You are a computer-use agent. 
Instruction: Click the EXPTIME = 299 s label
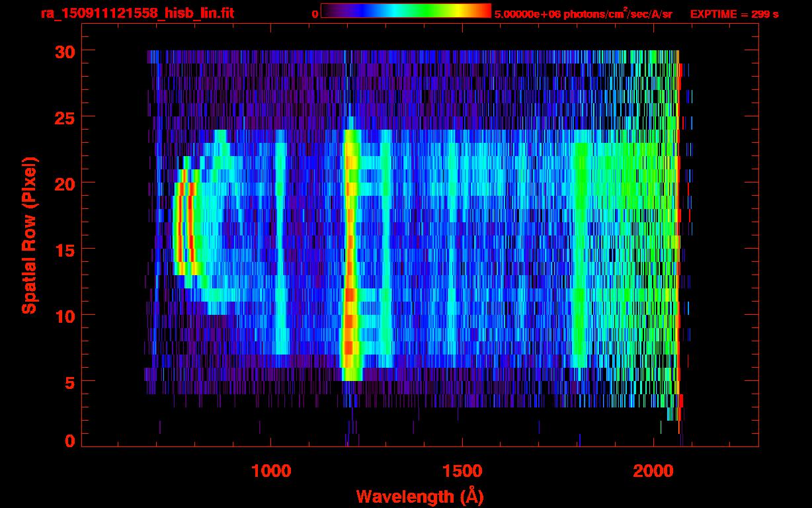[x=734, y=14]
